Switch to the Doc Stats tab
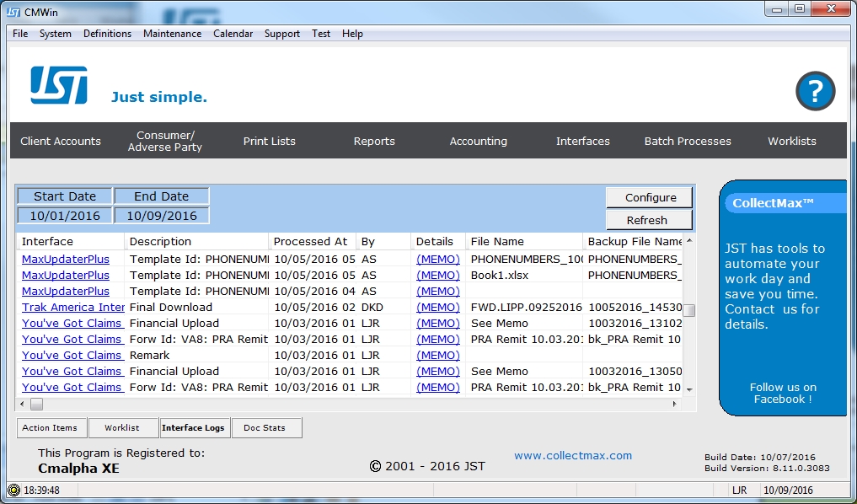 coord(265,428)
